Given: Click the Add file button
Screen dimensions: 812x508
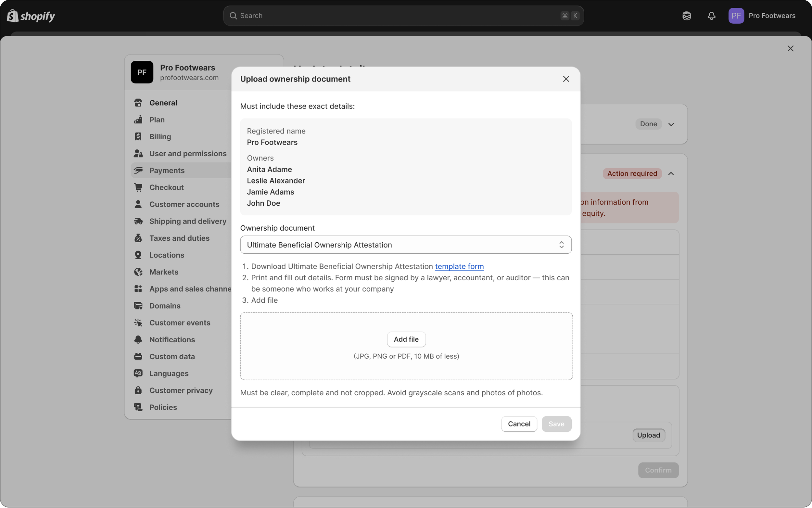Looking at the screenshot, I should (x=406, y=339).
